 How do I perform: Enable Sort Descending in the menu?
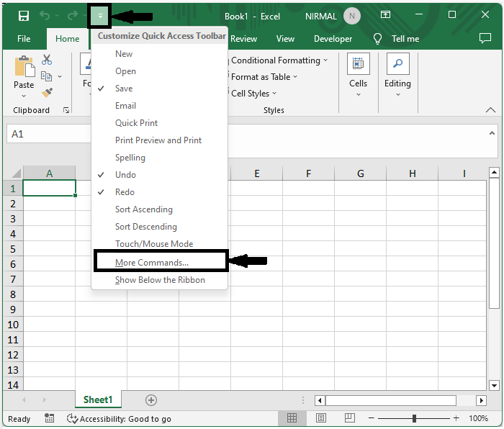[x=159, y=227]
